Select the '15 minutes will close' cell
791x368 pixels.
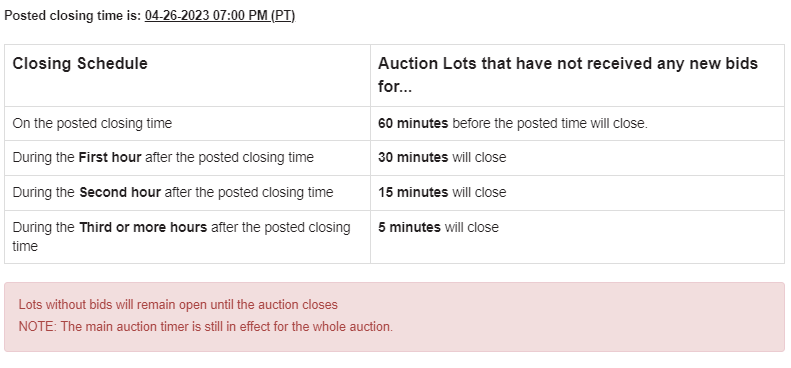point(577,193)
